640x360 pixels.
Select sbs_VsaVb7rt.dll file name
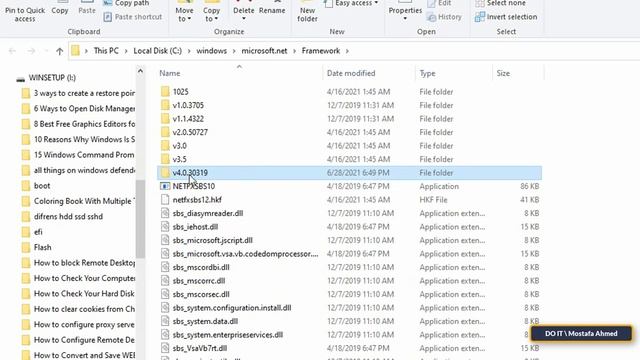click(200, 348)
